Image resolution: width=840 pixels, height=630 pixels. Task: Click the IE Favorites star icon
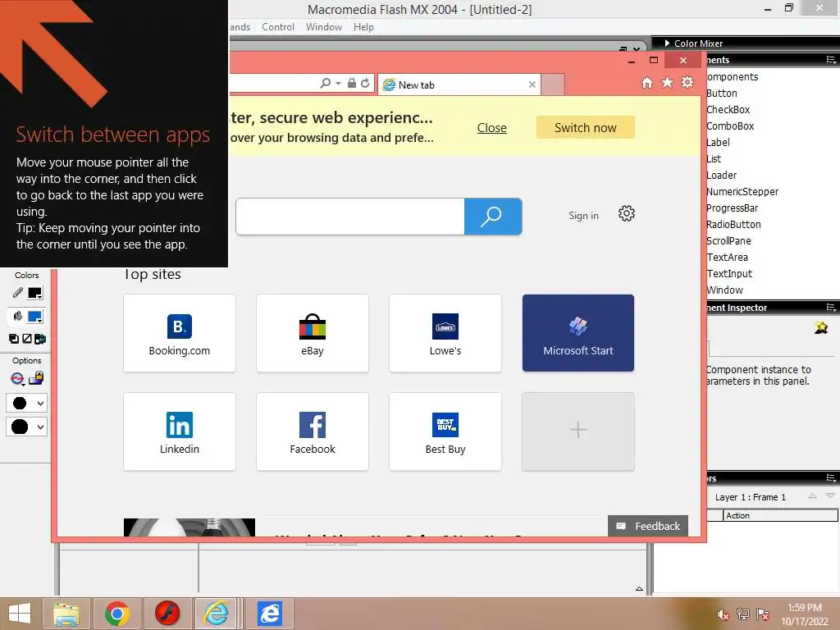click(667, 83)
